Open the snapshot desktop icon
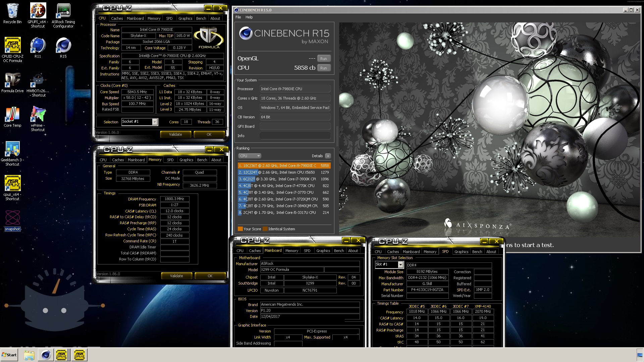Screen dimensions: 644x362 tap(12, 221)
